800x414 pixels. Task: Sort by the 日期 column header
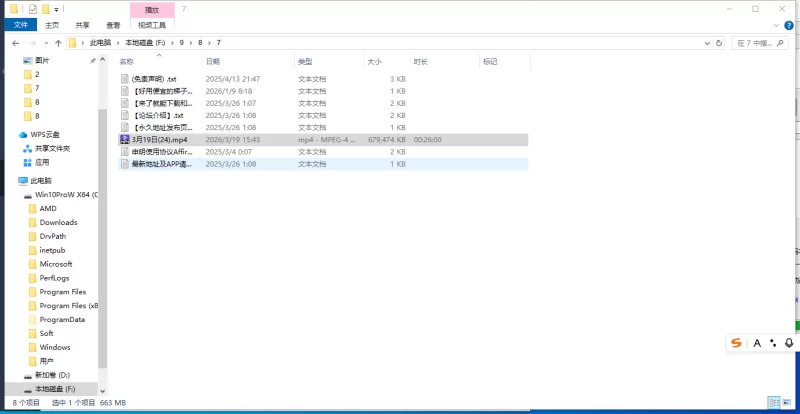[213, 62]
